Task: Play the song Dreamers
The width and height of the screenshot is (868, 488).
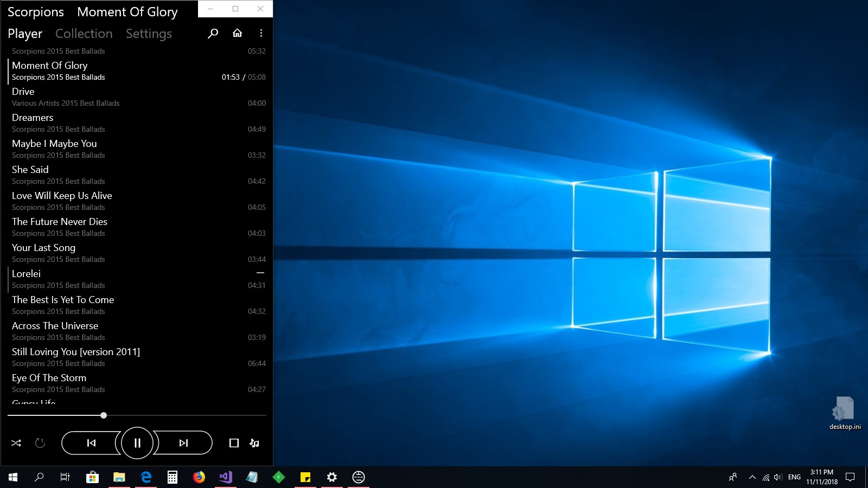Action: point(33,118)
